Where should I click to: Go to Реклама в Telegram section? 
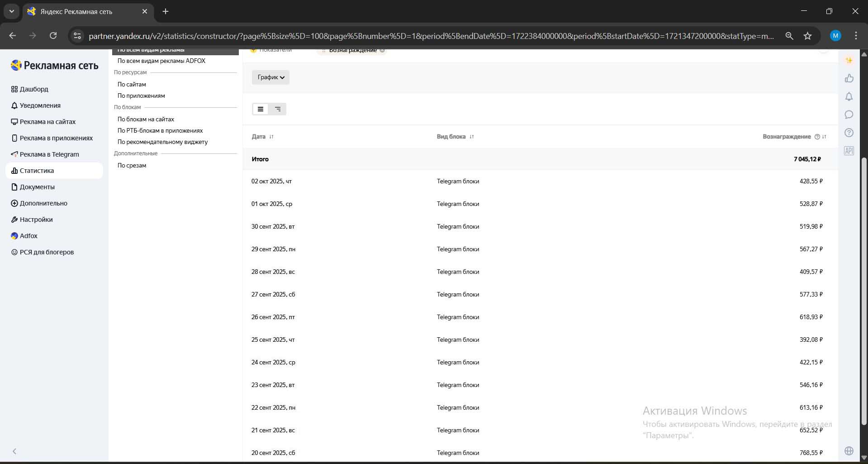[x=49, y=154]
